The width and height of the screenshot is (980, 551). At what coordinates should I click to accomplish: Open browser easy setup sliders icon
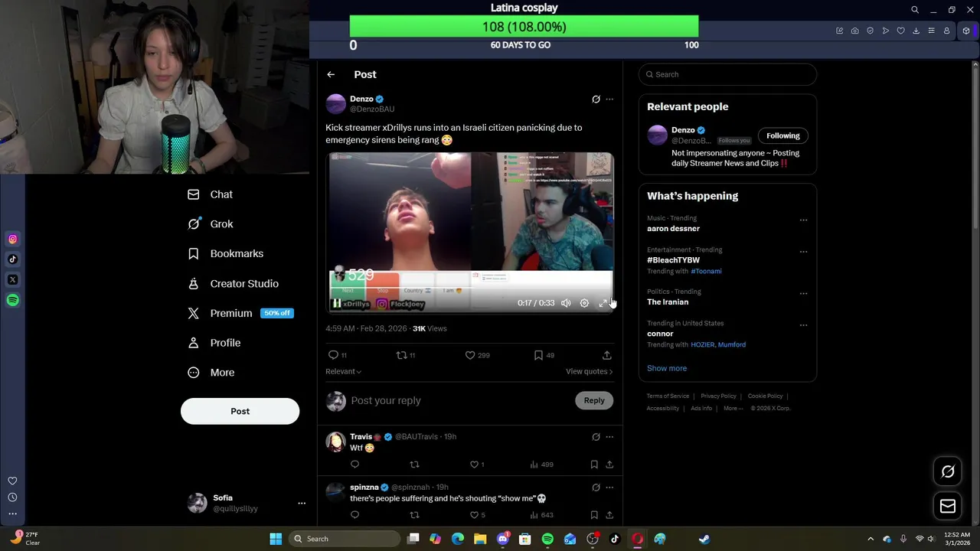[931, 31]
